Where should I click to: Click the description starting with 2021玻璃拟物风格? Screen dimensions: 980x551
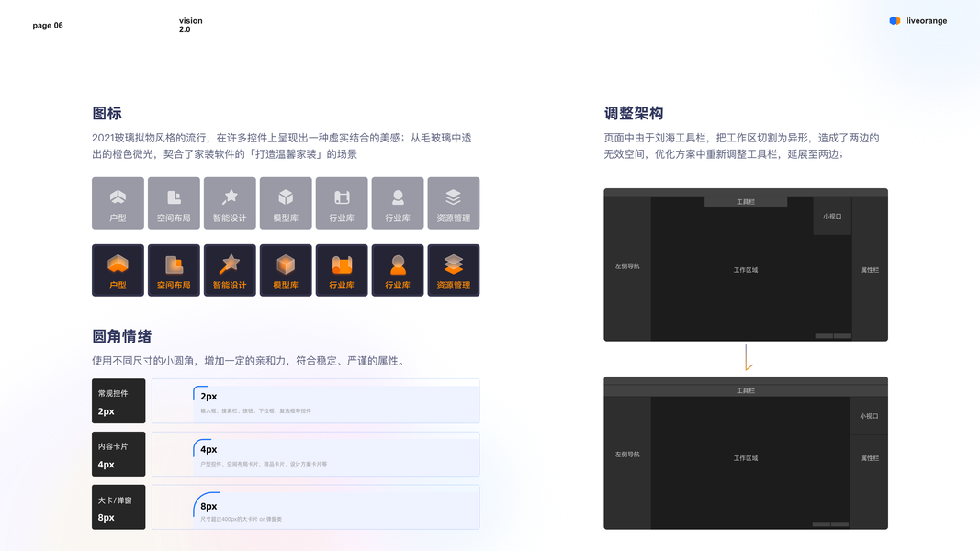point(282,146)
